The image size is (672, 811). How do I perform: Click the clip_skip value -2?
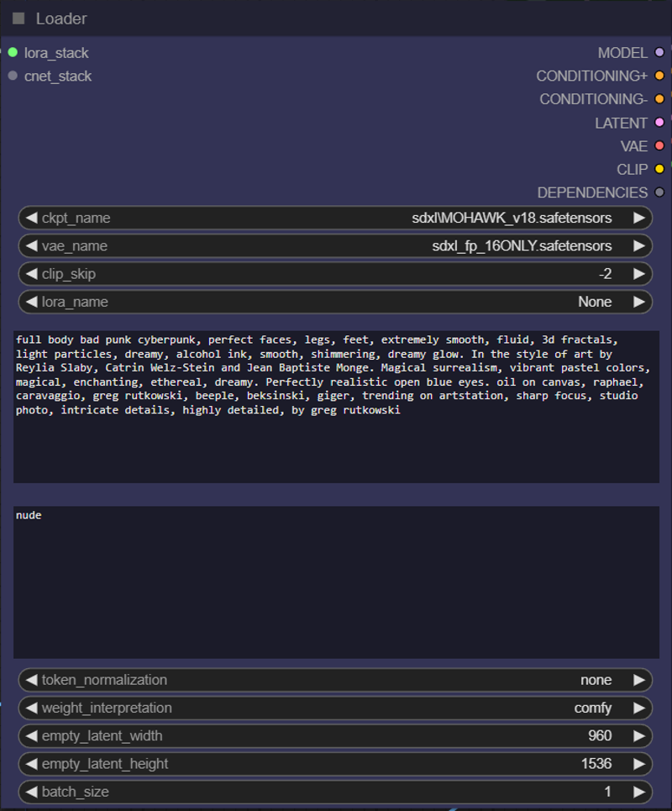click(x=606, y=274)
